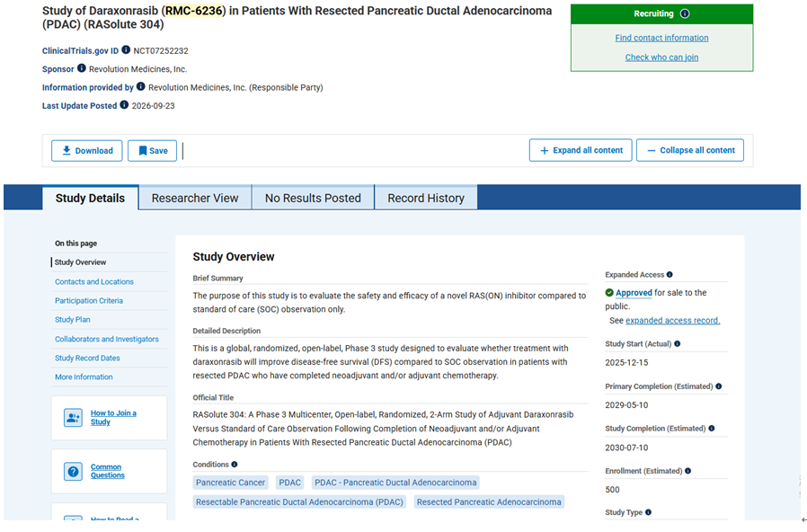This screenshot has height=532, width=807.
Task: Open Find contact information link
Action: pos(661,38)
